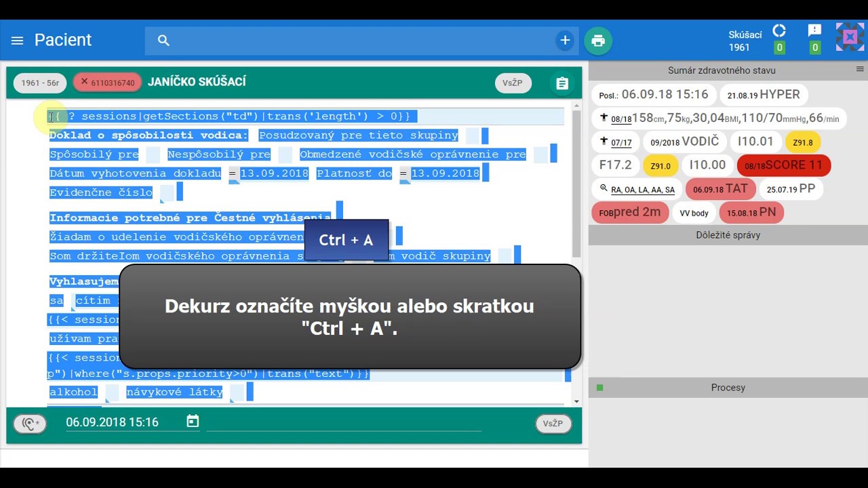This screenshot has width=868, height=488.
Task: Open the calendar date picker icon
Action: tap(193, 422)
